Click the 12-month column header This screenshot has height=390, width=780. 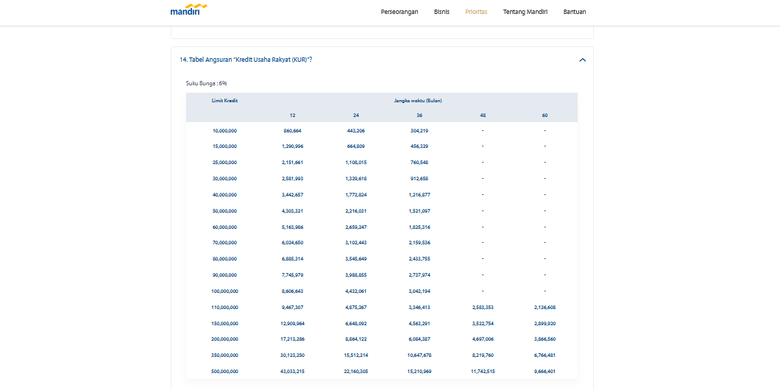pos(292,115)
